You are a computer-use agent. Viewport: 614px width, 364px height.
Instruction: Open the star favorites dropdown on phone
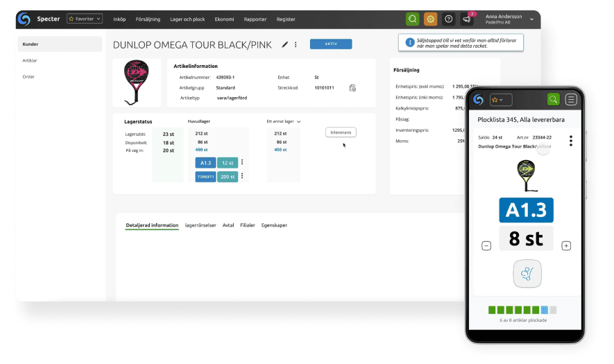point(500,100)
